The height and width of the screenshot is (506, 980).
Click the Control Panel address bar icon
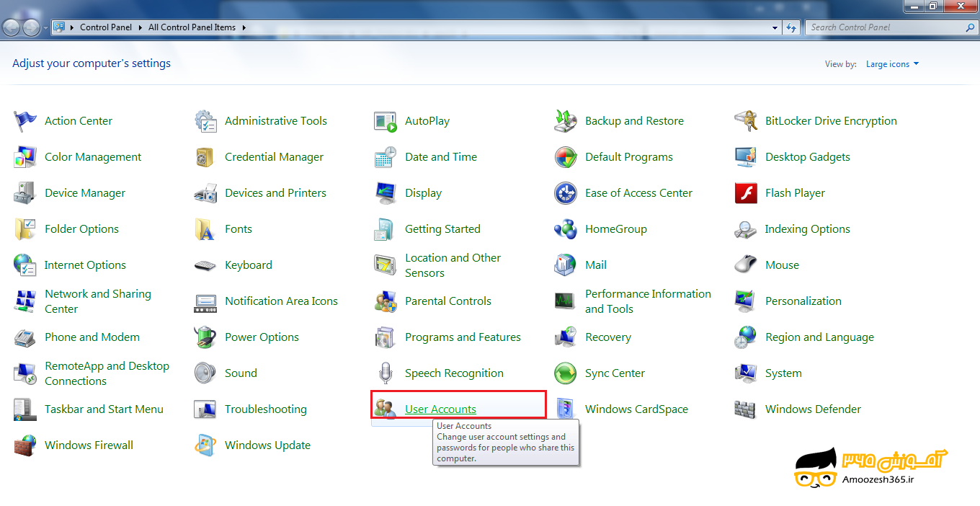click(x=59, y=27)
